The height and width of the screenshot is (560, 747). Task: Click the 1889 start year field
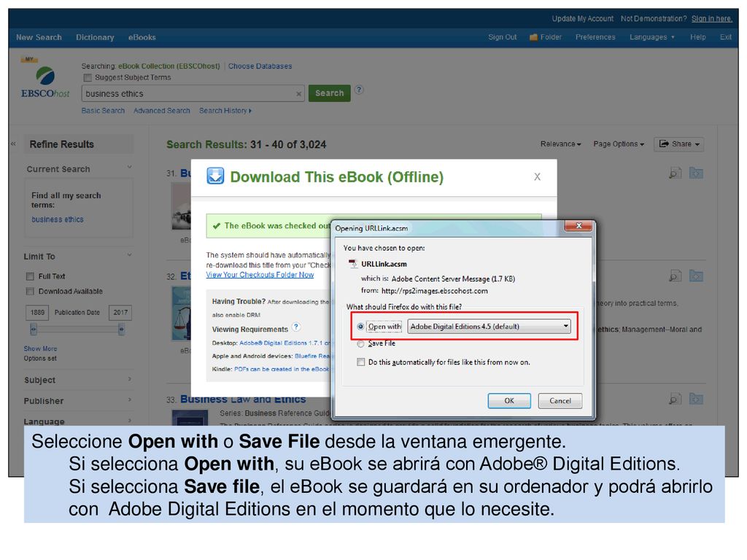(x=37, y=312)
